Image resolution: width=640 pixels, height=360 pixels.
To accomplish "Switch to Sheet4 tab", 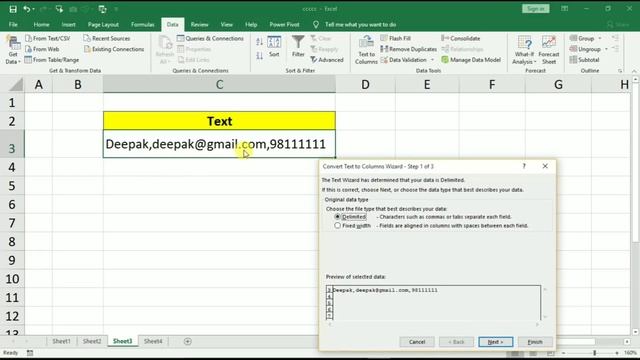I will [x=153, y=341].
